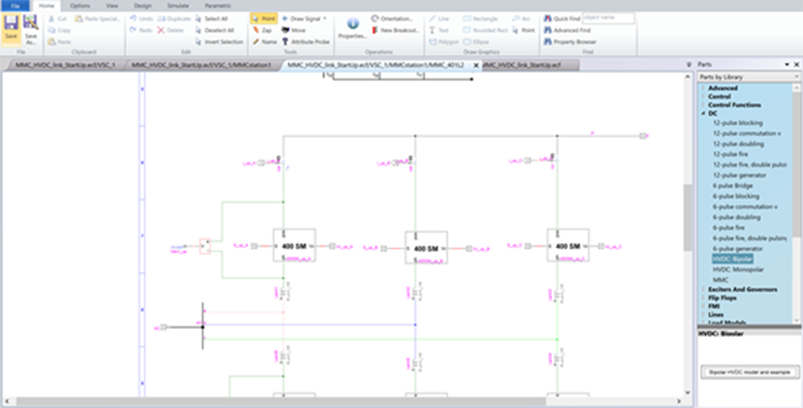Open the Parts by Library dropdown
Image resolution: width=803 pixels, height=408 pixels.
(745, 77)
